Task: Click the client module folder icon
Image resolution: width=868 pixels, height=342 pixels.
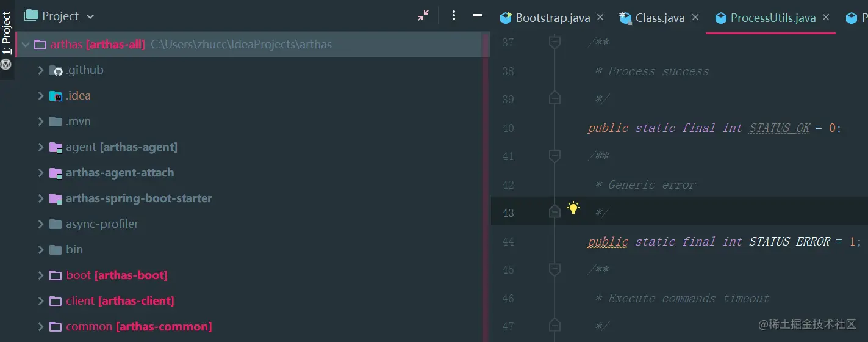Action: point(56,301)
